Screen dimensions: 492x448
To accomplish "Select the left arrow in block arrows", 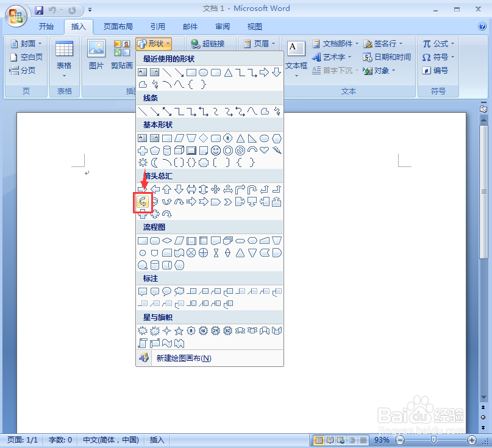I will point(155,189).
